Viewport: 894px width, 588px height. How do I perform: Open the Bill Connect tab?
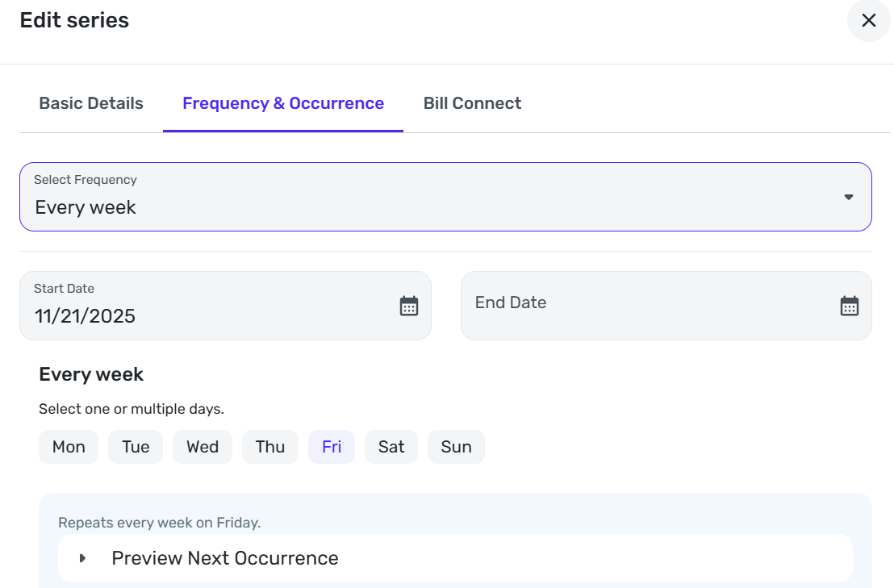(x=472, y=103)
